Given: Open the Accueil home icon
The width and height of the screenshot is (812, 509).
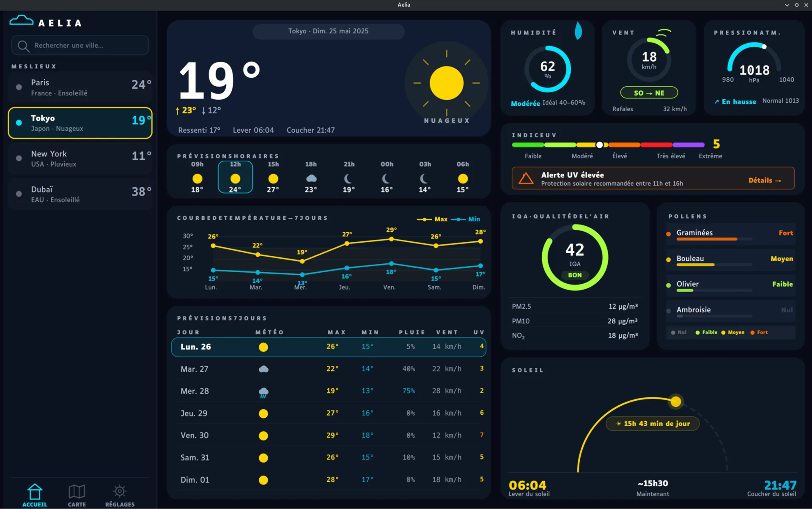Looking at the screenshot, I should (35, 491).
